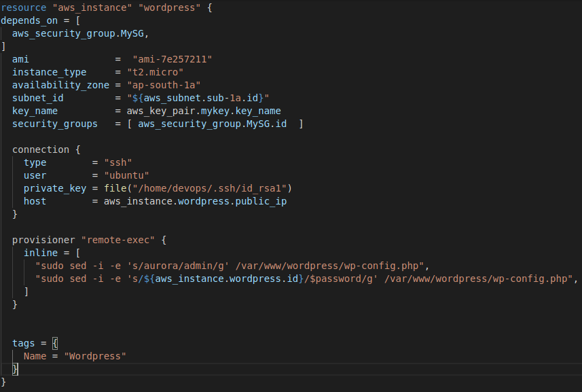This screenshot has width=582, height=392.
Task: Click aws_key_pair.mykey.key_name reference
Action: (x=204, y=111)
